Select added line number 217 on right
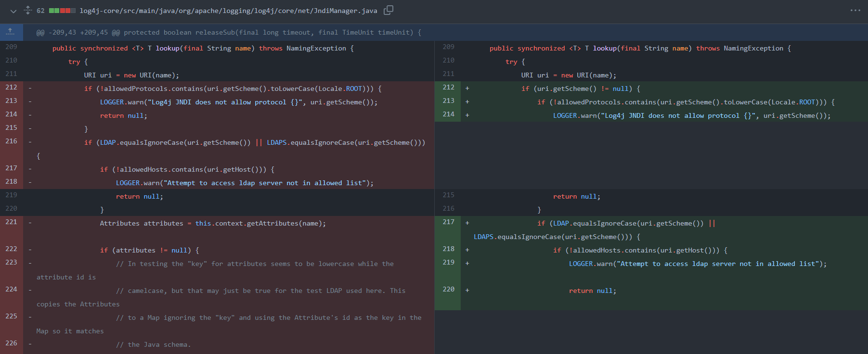This screenshot has height=354, width=868. pyautogui.click(x=448, y=222)
